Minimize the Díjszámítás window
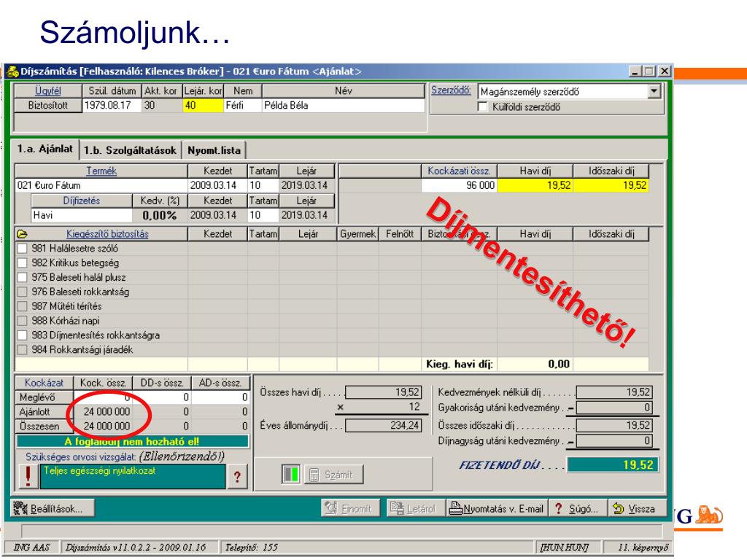 635,71
